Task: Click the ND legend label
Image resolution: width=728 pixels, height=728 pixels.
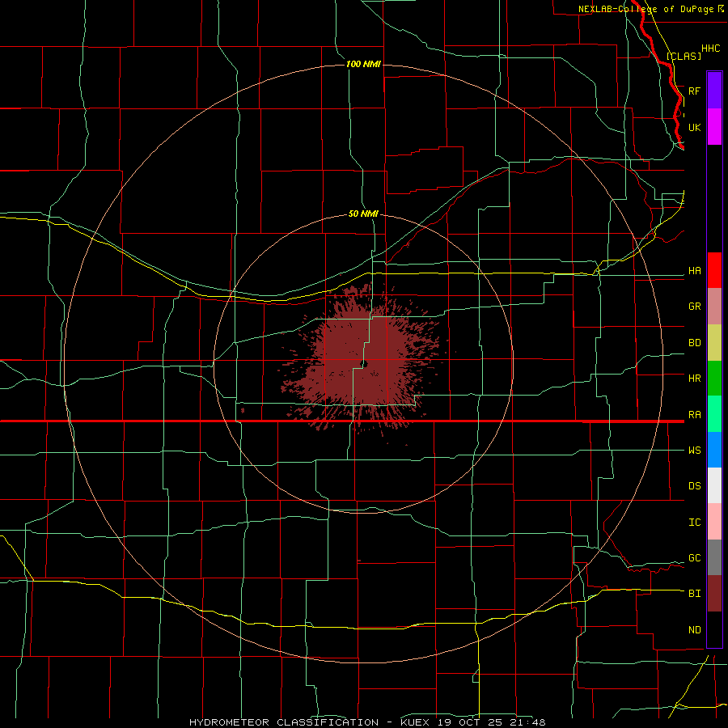Action: coord(694,630)
